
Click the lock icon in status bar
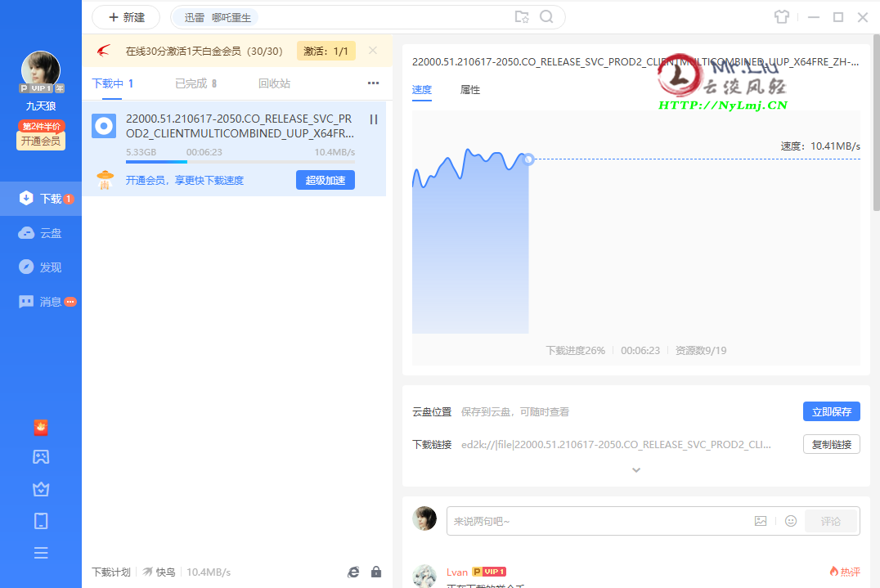[x=376, y=572]
